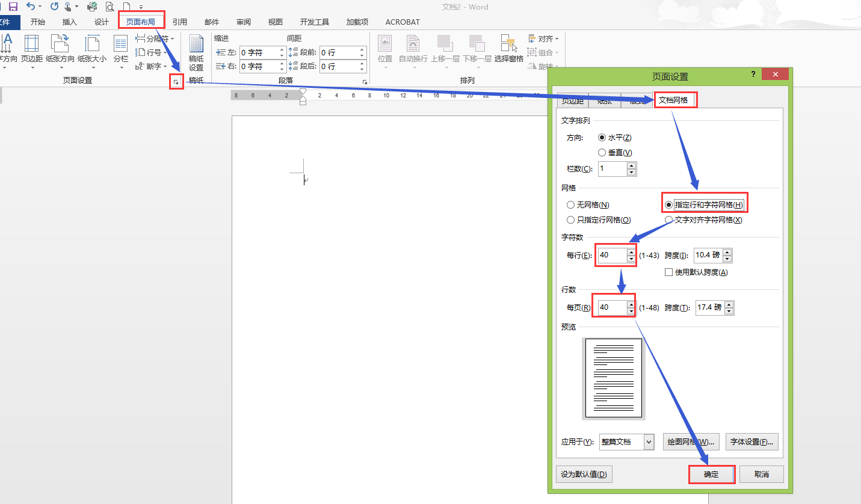
Task: Click the 字体设置 font settings button
Action: tap(752, 442)
